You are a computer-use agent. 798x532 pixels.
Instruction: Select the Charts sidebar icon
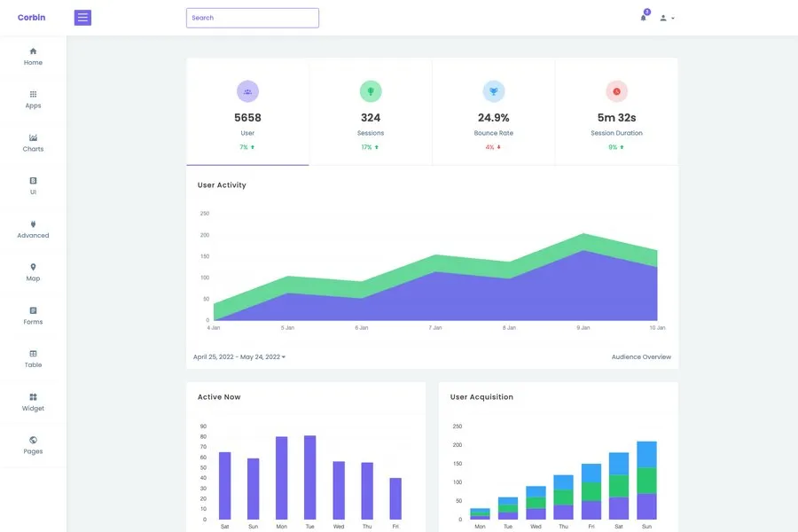click(33, 137)
